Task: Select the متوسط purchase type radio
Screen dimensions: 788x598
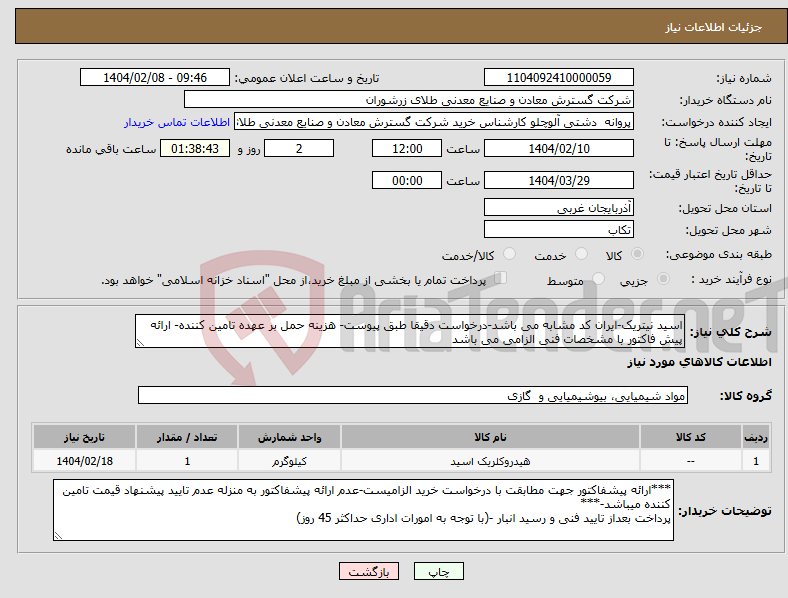Action: (599, 278)
